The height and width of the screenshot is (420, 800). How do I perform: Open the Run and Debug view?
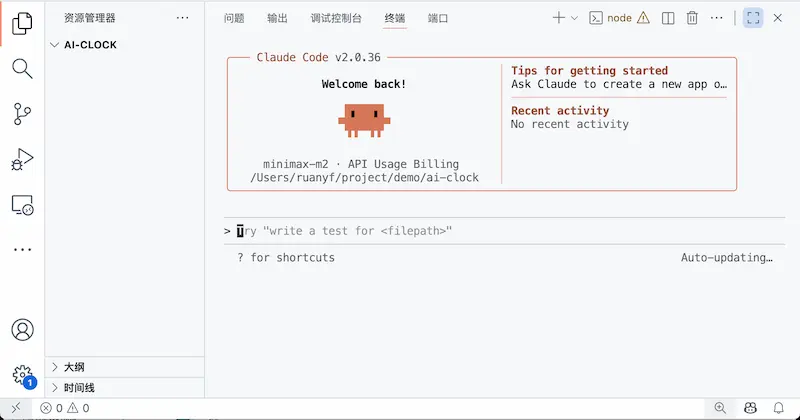coord(22,159)
